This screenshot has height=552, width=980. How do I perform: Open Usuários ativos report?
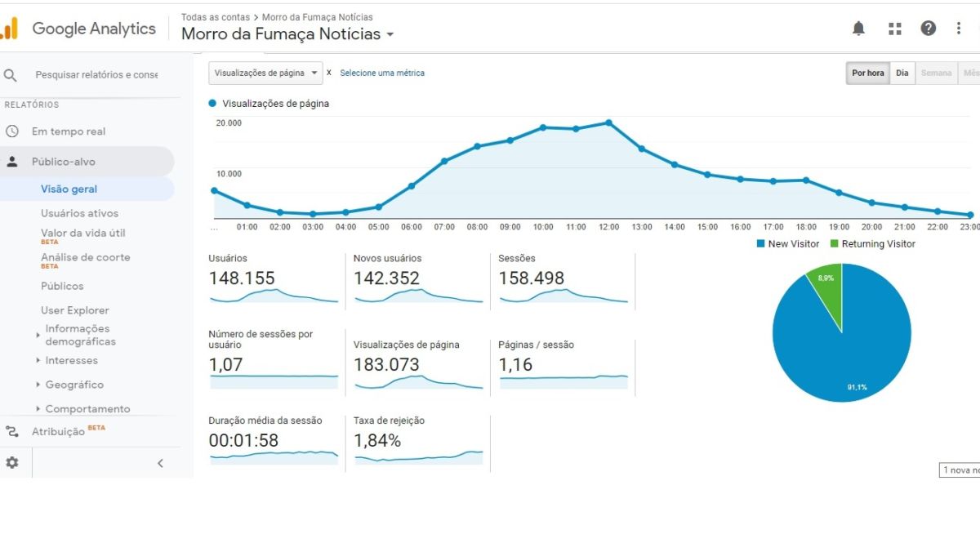click(80, 213)
